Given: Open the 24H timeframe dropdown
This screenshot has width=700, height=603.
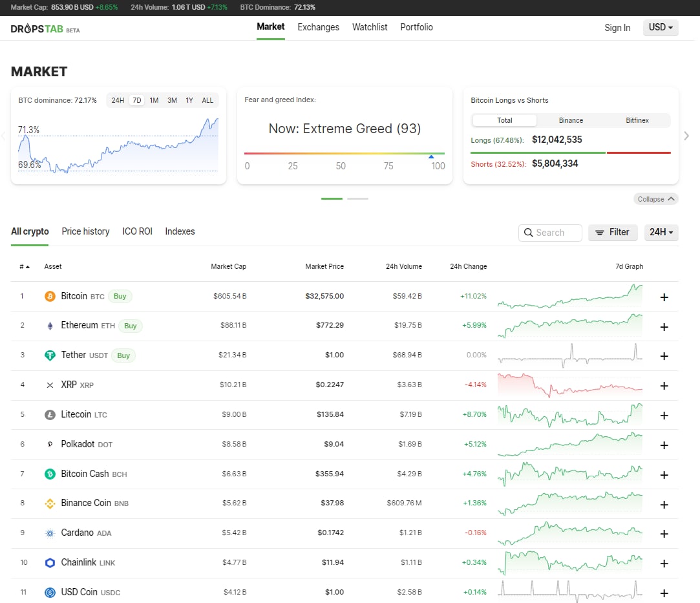Looking at the screenshot, I should click(x=661, y=233).
